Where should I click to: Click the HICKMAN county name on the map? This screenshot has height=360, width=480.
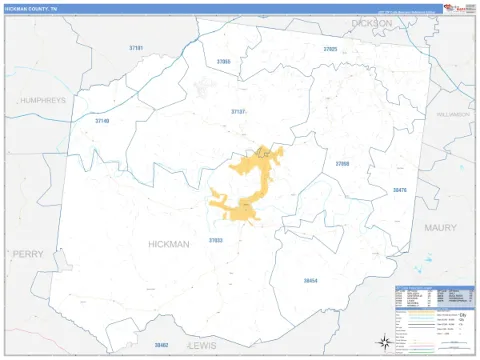[169, 244]
